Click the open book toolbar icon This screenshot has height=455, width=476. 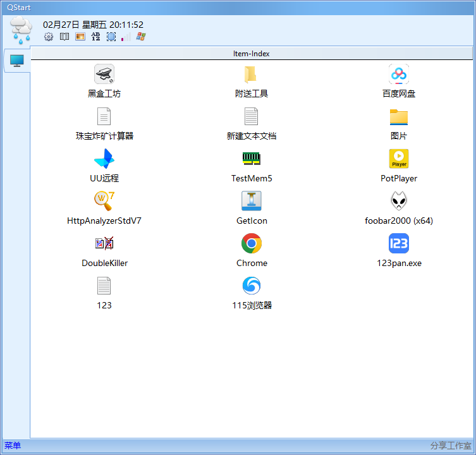(64, 37)
